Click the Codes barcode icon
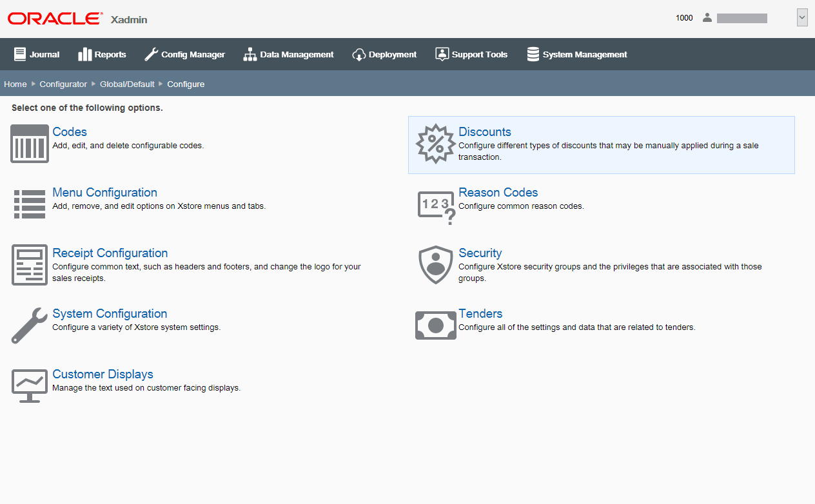The width and height of the screenshot is (815, 504). click(x=29, y=143)
